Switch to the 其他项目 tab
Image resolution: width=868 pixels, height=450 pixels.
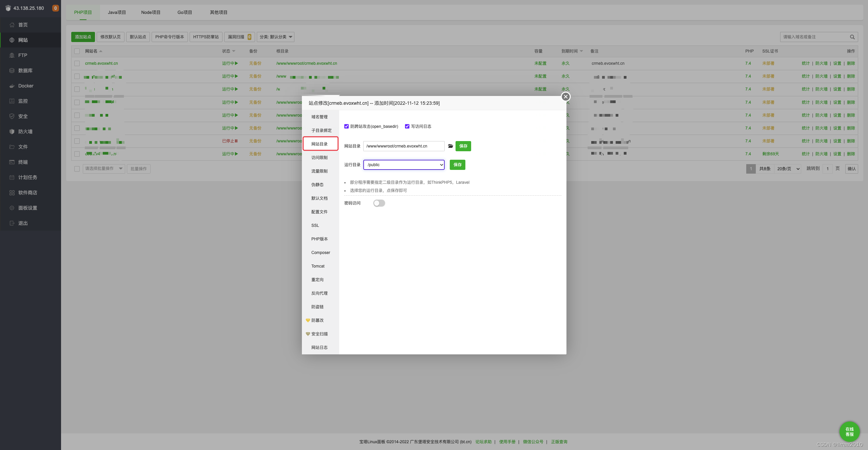[218, 13]
